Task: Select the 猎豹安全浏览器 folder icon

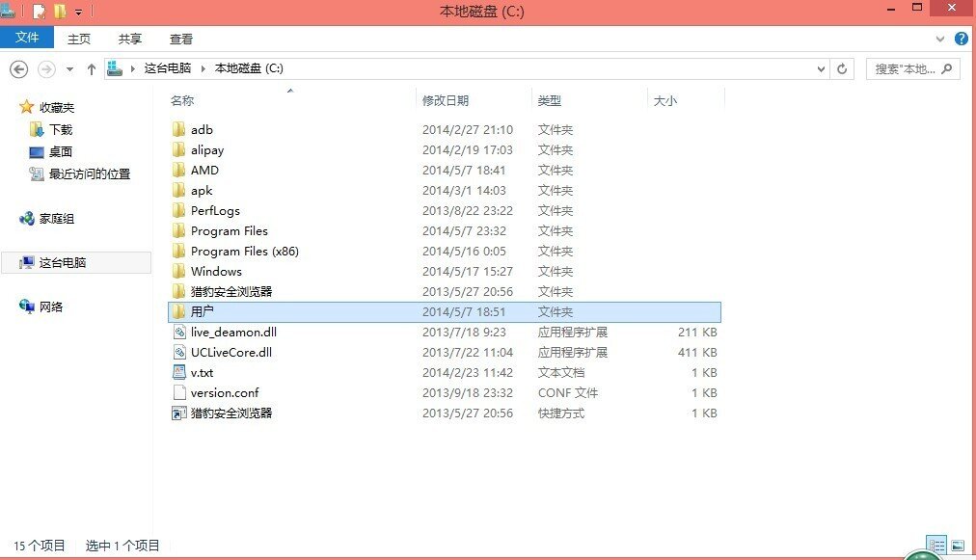Action: point(178,291)
